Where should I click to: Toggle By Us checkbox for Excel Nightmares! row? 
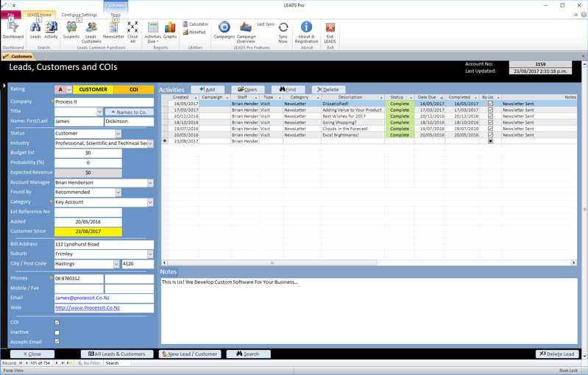(491, 135)
